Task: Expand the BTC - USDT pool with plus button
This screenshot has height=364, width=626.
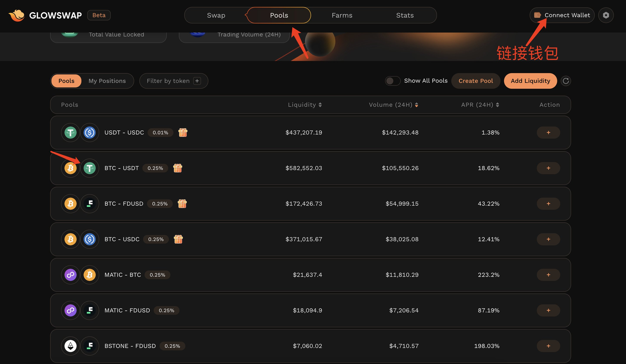Action: tap(548, 168)
